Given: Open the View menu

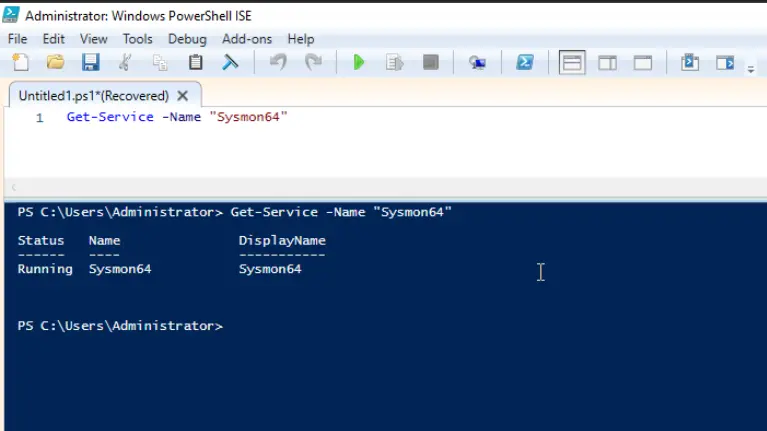Looking at the screenshot, I should [93, 39].
